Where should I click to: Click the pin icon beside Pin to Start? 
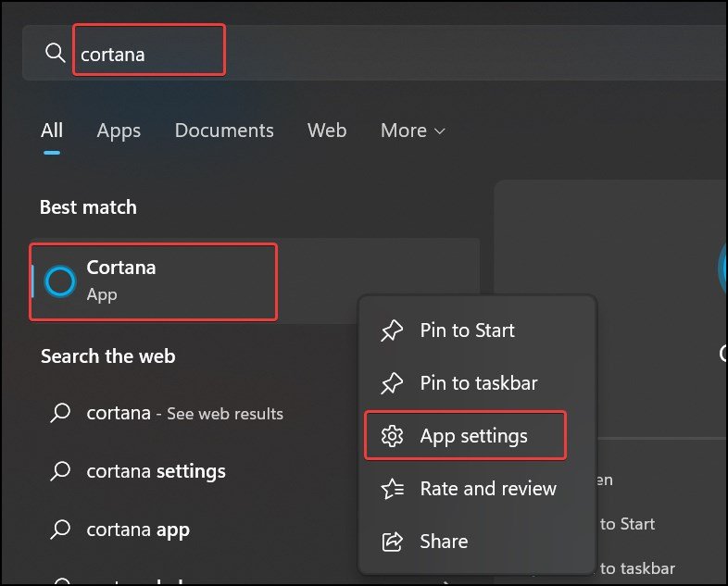(392, 330)
